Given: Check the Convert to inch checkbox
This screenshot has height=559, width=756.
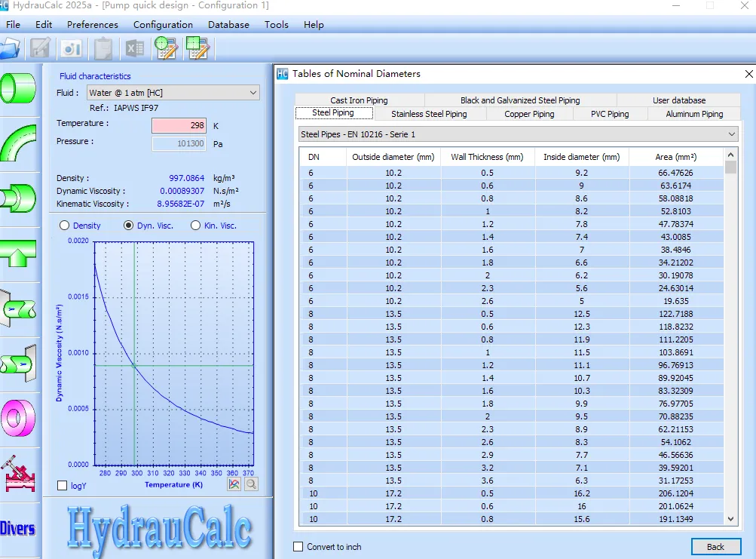Looking at the screenshot, I should (x=298, y=546).
